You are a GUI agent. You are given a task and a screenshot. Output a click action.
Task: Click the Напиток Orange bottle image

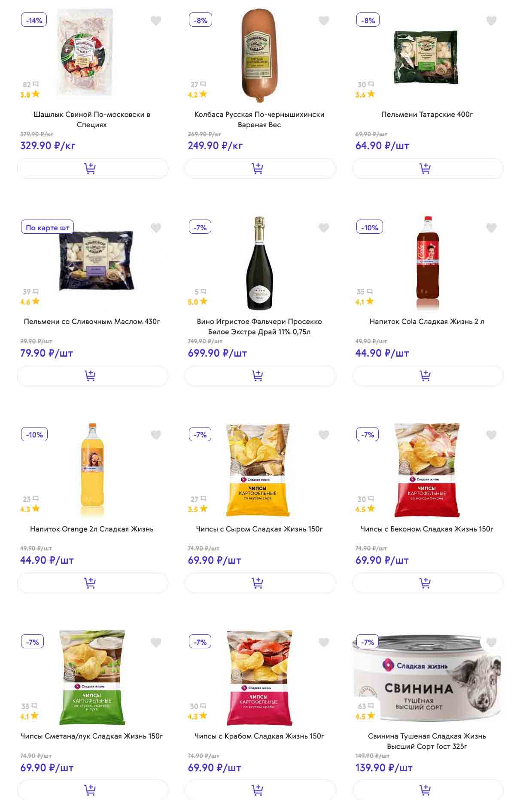[x=92, y=470]
